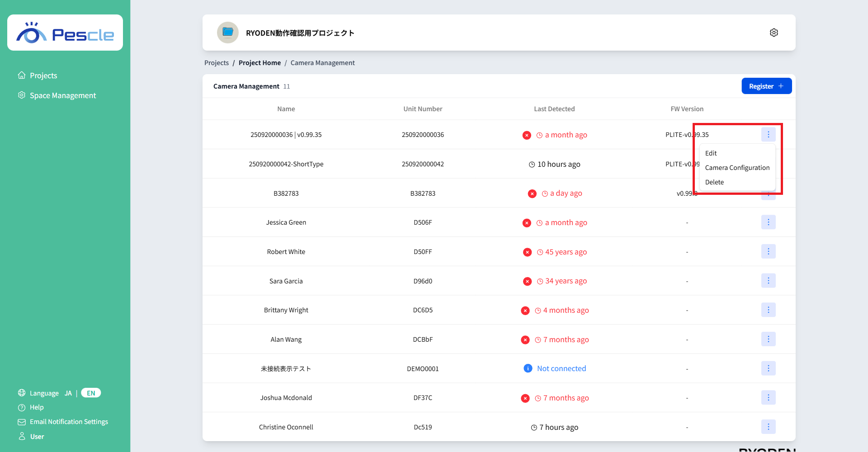Click the project folder icon
Image resolution: width=868 pixels, height=452 pixels.
[228, 33]
